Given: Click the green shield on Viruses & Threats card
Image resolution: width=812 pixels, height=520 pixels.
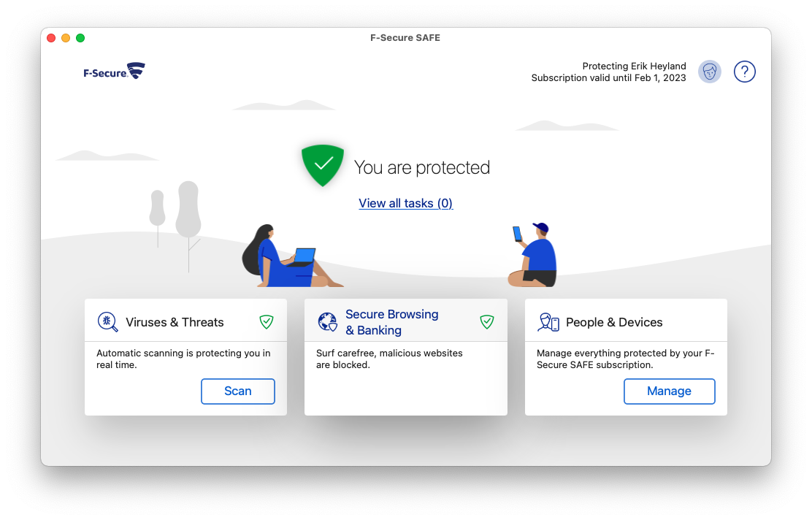Looking at the screenshot, I should tap(267, 322).
